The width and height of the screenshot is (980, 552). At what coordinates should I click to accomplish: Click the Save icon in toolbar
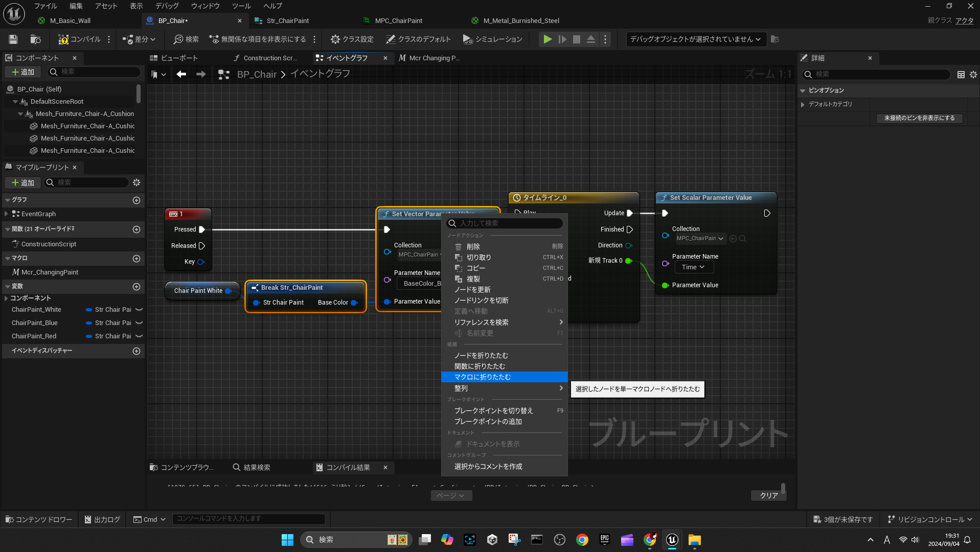point(13,39)
